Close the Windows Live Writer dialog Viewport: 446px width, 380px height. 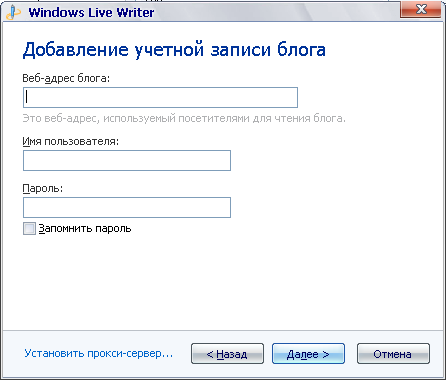(x=422, y=9)
